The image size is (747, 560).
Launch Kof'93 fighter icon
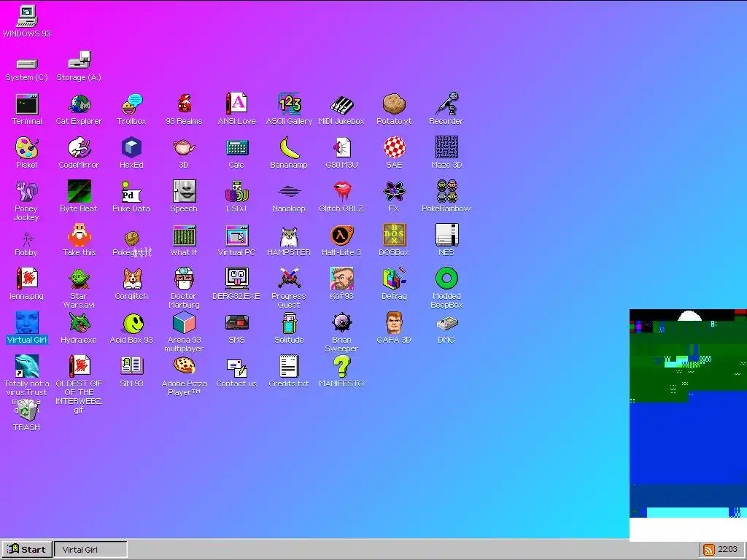click(341, 279)
